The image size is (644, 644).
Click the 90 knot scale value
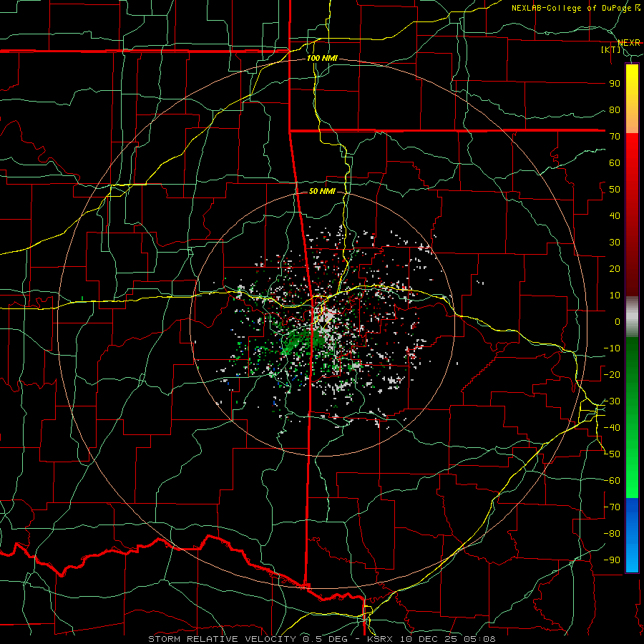615,84
